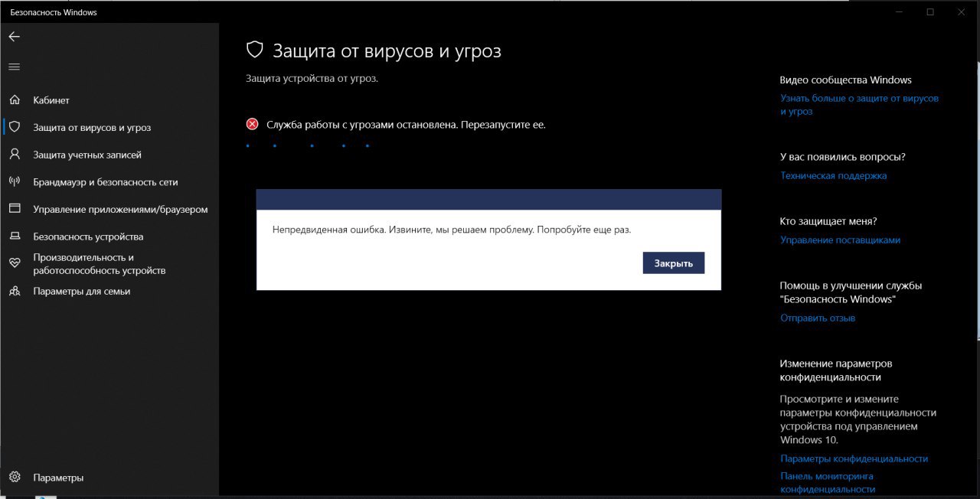Open Параметры at the sidebar bottom
Screen dimensions: 980x499
[58, 478]
